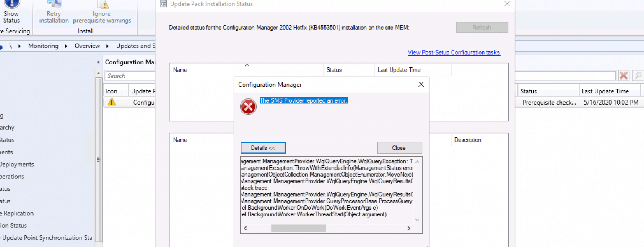Switch to the Site Servicing ribbon tab
This screenshot has height=247, width=644.
(x=16, y=31)
